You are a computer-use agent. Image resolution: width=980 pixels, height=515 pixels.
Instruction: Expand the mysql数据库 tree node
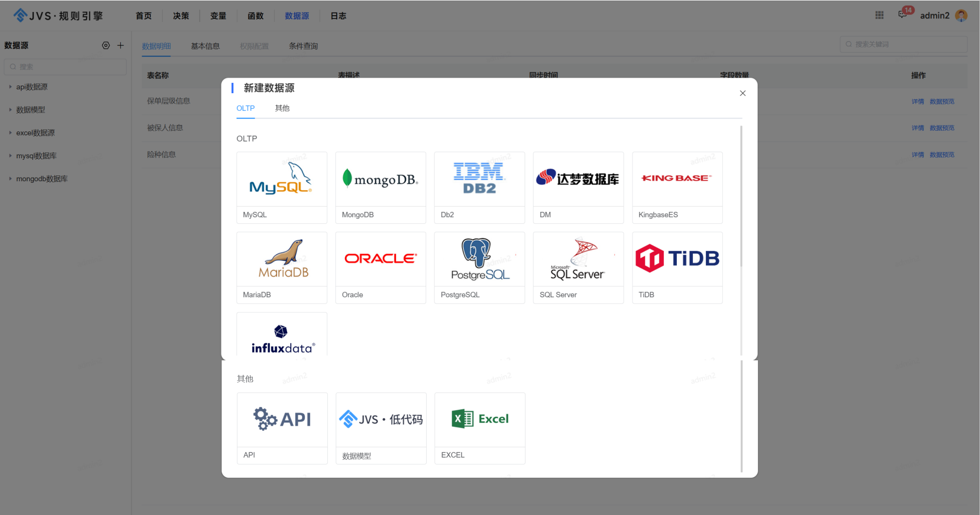(10, 156)
